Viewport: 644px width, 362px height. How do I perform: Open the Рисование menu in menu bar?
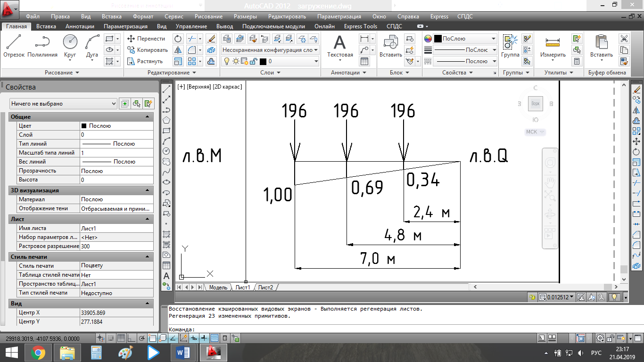tap(209, 16)
